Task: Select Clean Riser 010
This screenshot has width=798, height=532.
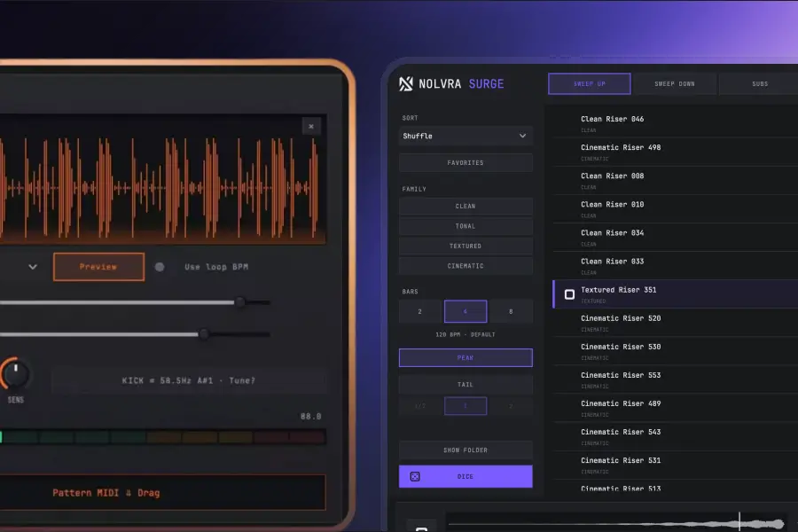Action: (x=675, y=208)
